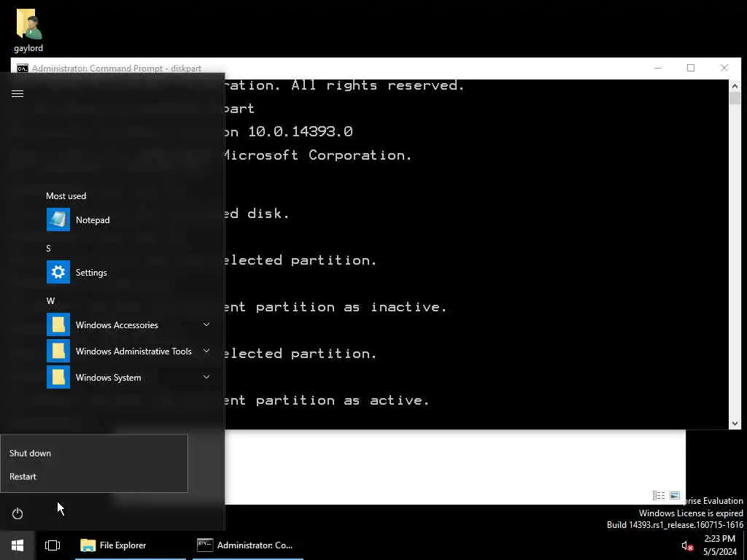Viewport: 747px width, 560px height.
Task: Click the S letter group header
Action: 49,248
